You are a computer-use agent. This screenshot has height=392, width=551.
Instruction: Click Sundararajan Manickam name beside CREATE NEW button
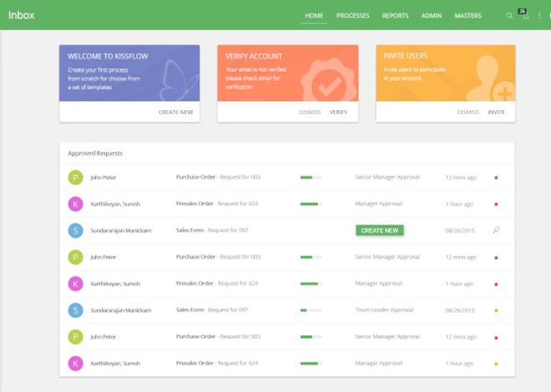tap(121, 230)
